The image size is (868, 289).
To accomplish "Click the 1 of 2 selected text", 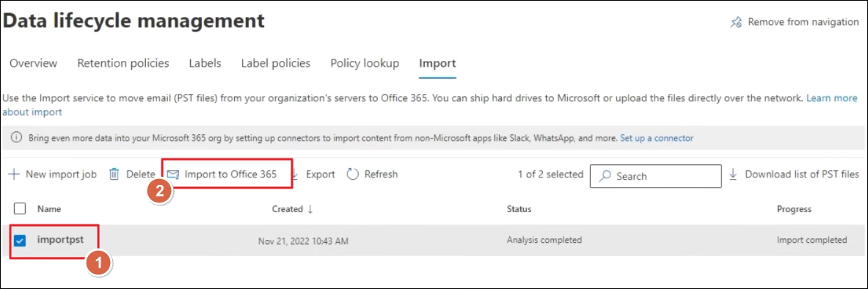I will (551, 174).
